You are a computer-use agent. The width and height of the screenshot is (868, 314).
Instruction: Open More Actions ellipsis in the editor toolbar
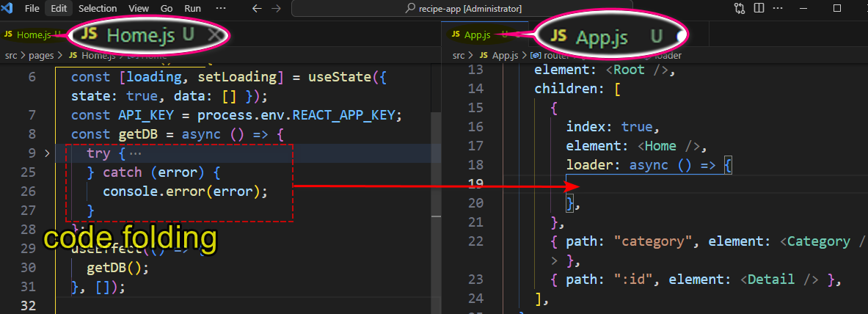click(778, 9)
